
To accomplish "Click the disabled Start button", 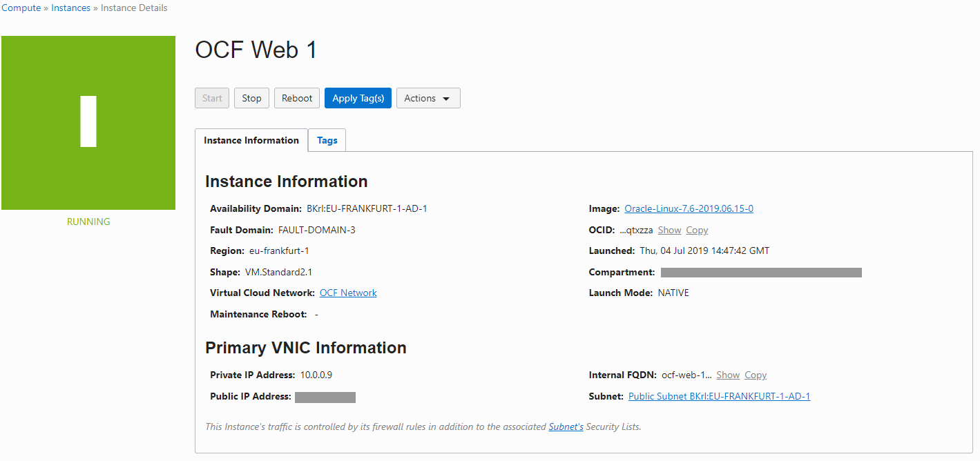I will coord(212,98).
